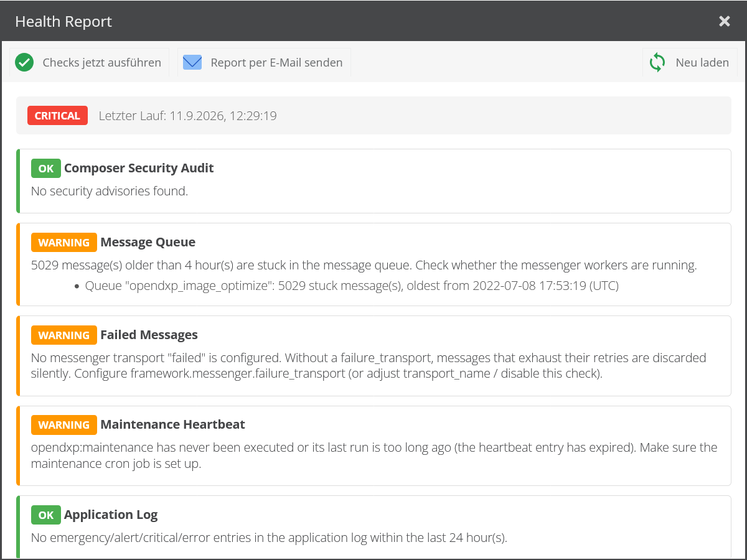Image resolution: width=747 pixels, height=560 pixels.
Task: Click the blue envelope email icon
Action: (x=192, y=62)
